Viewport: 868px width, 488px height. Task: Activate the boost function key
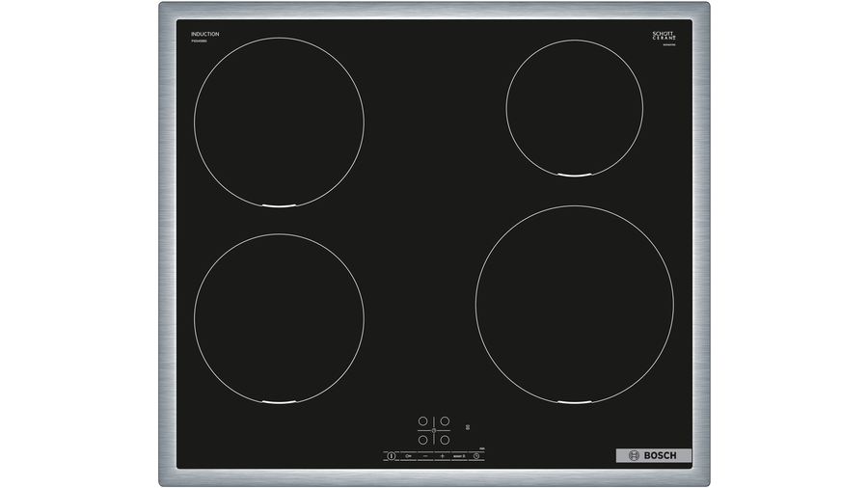coord(459,455)
